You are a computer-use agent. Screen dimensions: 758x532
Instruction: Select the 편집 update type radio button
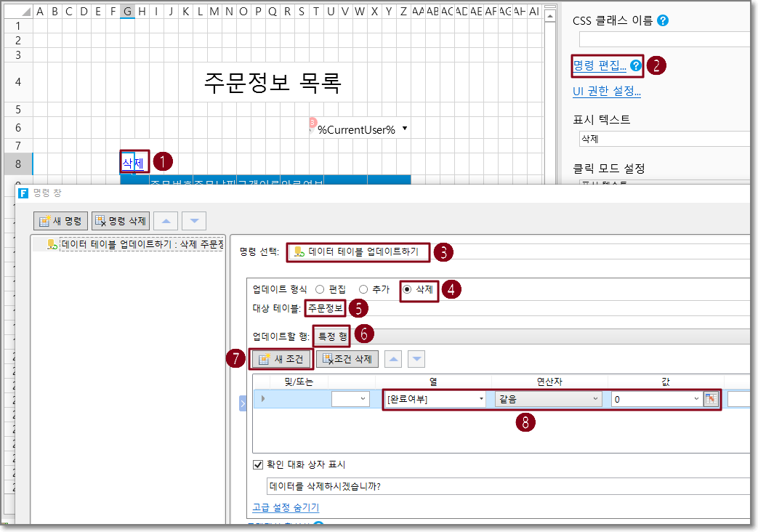coord(320,289)
